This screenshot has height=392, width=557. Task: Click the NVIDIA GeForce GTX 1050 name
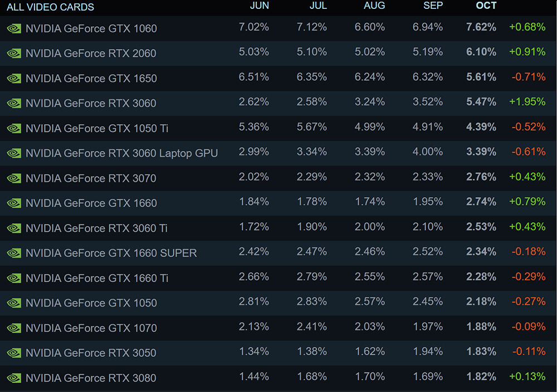pyautogui.click(x=91, y=303)
